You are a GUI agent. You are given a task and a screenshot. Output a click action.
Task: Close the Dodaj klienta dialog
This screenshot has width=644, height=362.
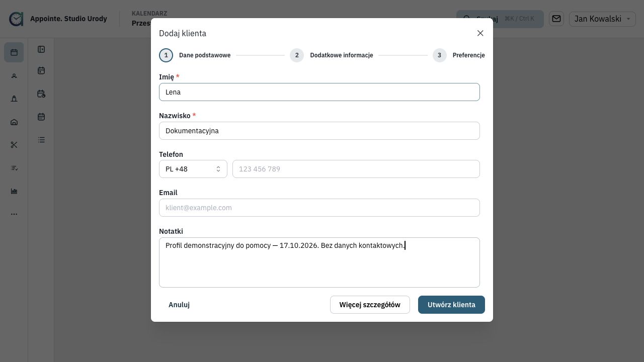pyautogui.click(x=480, y=33)
